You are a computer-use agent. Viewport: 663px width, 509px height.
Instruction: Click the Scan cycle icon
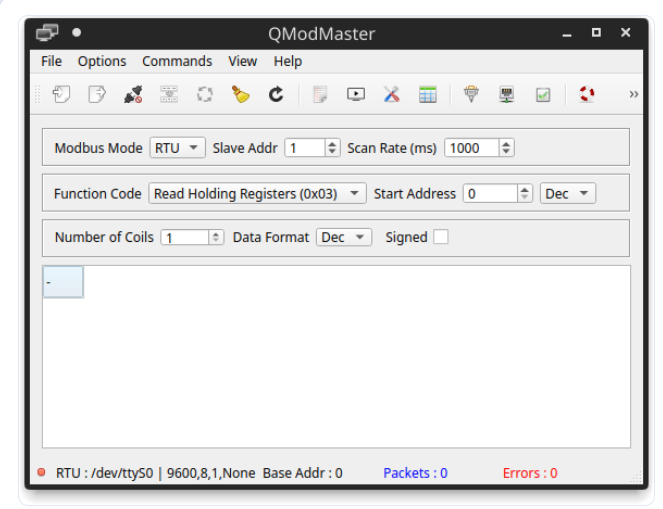pos(205,94)
